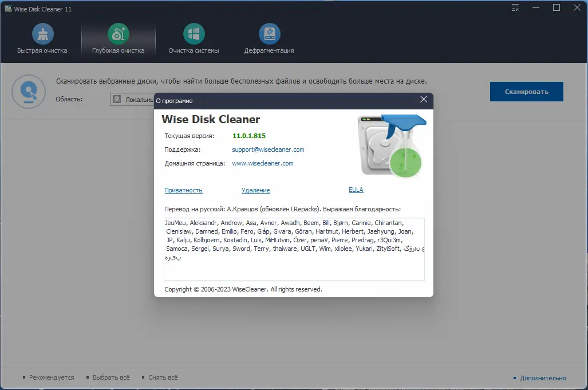Image resolution: width=588 pixels, height=390 pixels.
Task: Close the О программе dialog
Action: click(x=424, y=99)
